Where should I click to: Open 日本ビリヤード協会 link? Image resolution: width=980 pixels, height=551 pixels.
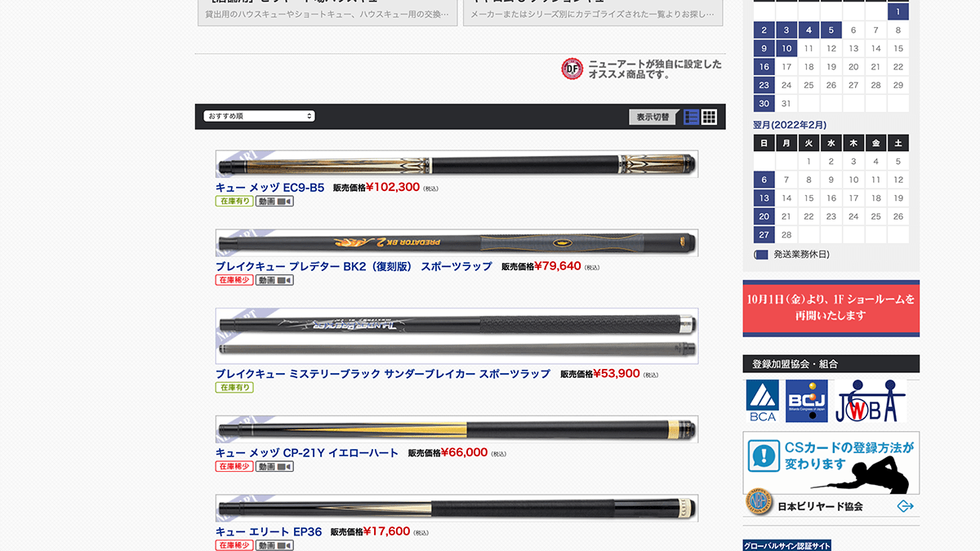coord(820,506)
